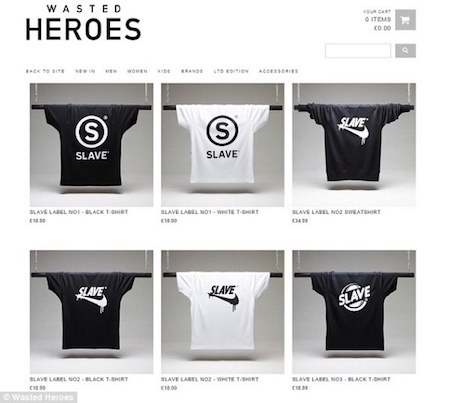Click the Wasted Heroes logo
Viewport: 450px width, 403px height.
click(x=83, y=23)
